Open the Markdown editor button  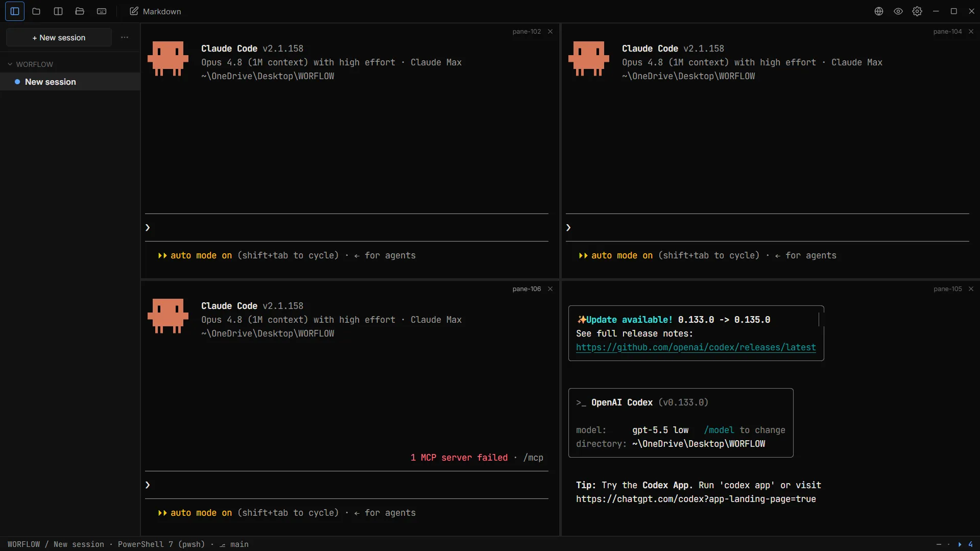point(155,11)
